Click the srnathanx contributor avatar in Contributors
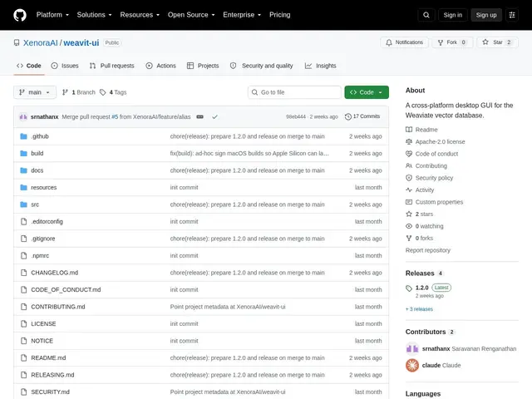Image resolution: width=532 pixels, height=399 pixels. [412, 348]
